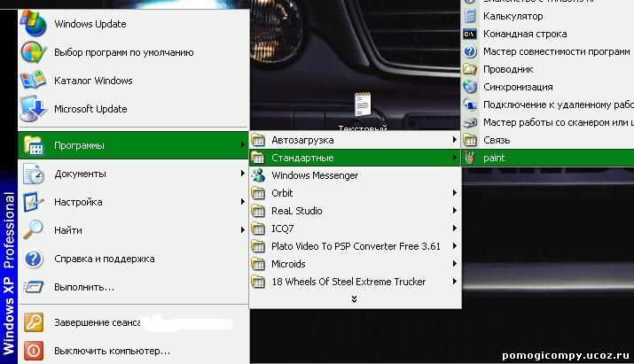The height and width of the screenshot is (364, 634).
Task: Click the Каталог Windows icon
Action: (33, 81)
